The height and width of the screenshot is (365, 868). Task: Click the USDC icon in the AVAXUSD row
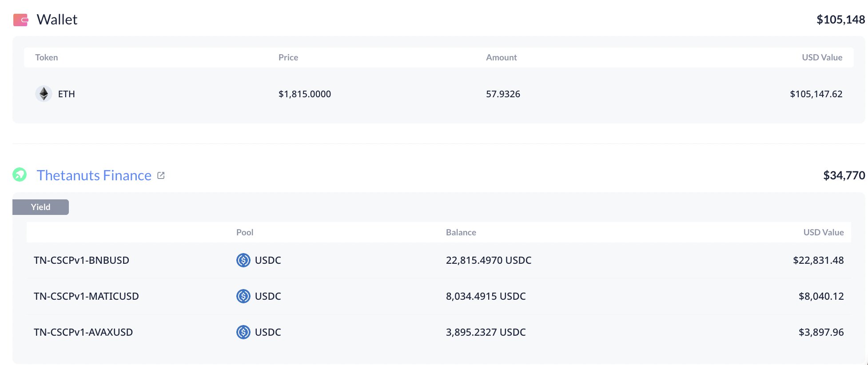[x=243, y=332]
